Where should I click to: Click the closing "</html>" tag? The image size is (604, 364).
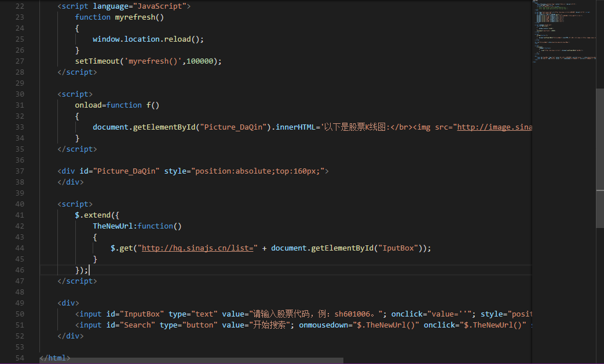pos(54,358)
